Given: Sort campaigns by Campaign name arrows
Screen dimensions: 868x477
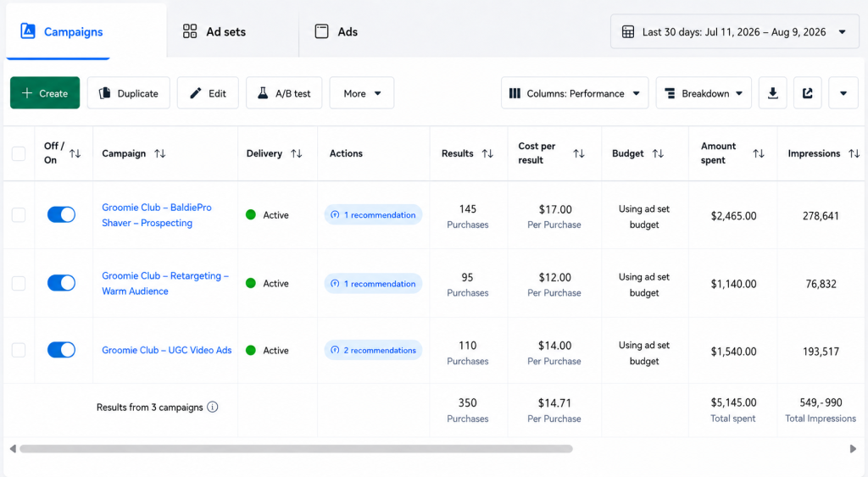Looking at the screenshot, I should [160, 153].
